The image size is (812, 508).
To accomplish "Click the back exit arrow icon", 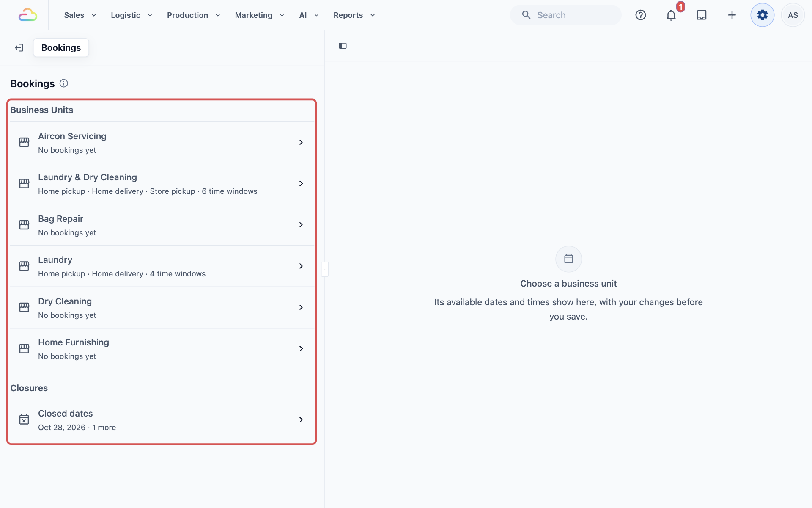I will click(19, 48).
